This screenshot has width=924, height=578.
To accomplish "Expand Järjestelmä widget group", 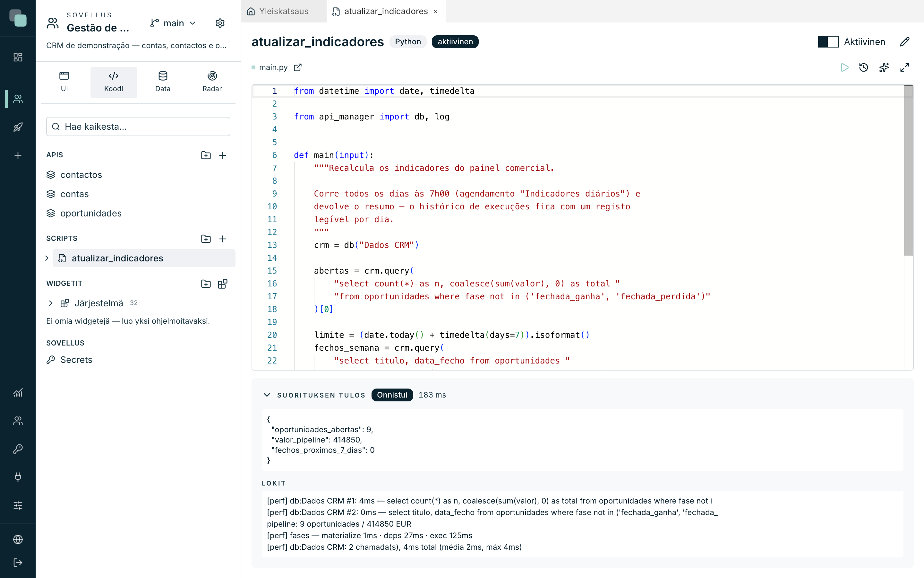I will [50, 303].
